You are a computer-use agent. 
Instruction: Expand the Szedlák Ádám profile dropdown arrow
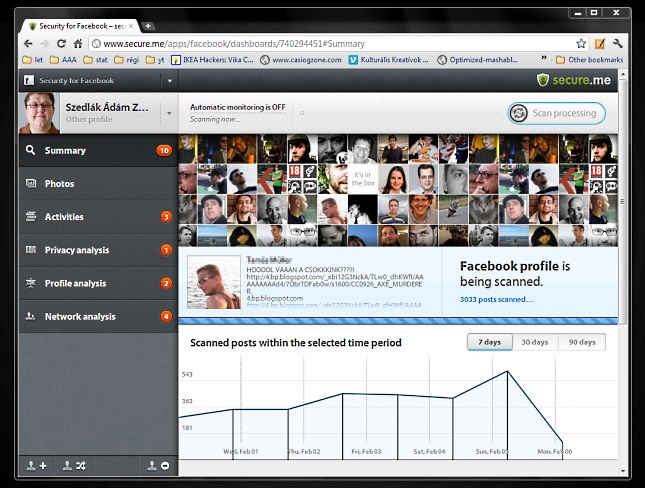(169, 113)
